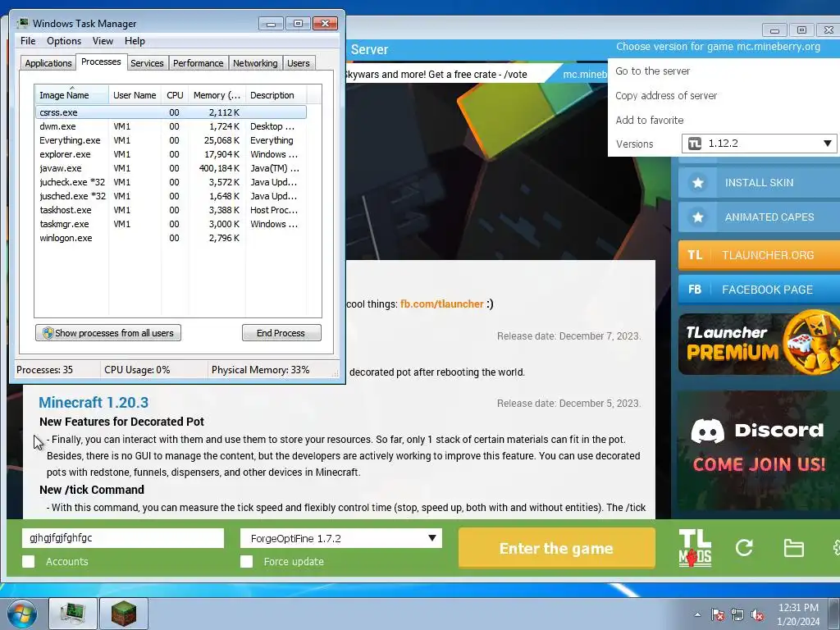Screen dimensions: 840x630
Task: Switch to the Performance tab
Action: click(198, 63)
